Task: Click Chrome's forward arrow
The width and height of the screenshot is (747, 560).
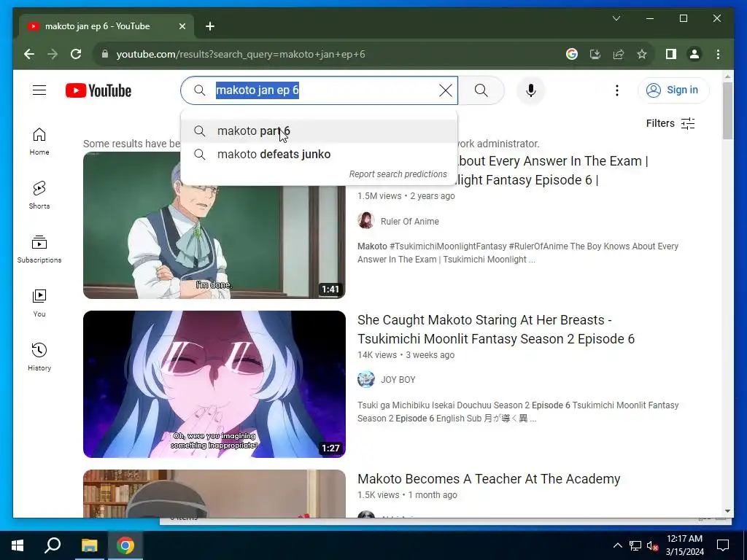Action: click(x=53, y=54)
